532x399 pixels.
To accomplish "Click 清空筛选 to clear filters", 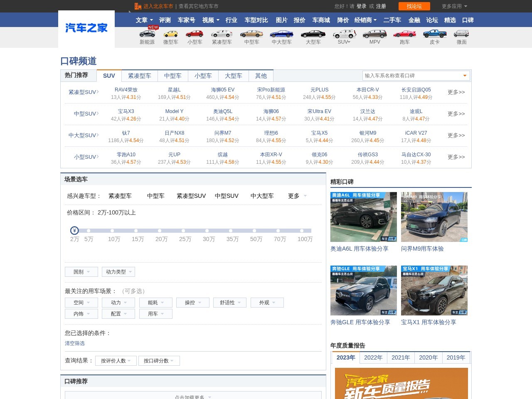I will [75, 343].
